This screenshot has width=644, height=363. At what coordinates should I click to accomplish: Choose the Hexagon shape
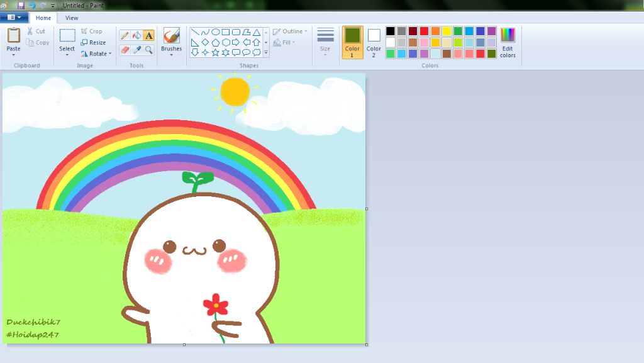click(226, 42)
